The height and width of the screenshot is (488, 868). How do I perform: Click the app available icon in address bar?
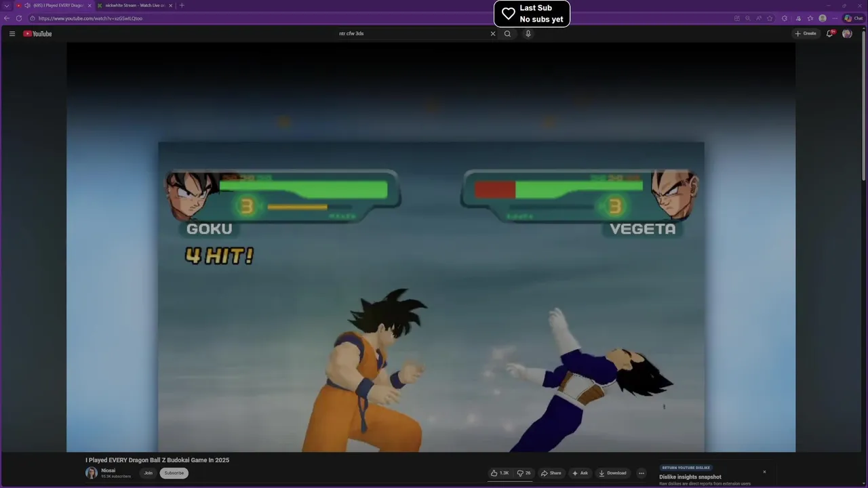pyautogui.click(x=737, y=18)
